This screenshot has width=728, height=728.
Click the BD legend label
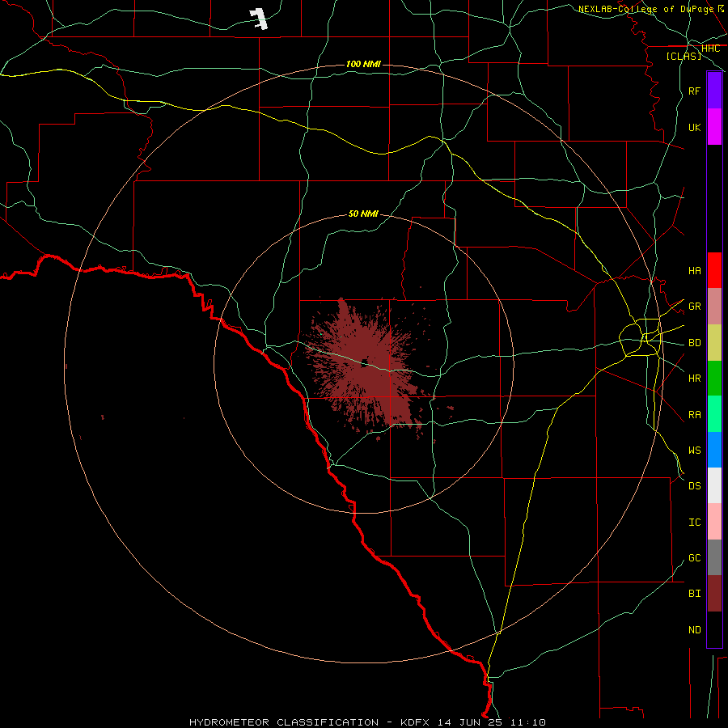point(694,343)
